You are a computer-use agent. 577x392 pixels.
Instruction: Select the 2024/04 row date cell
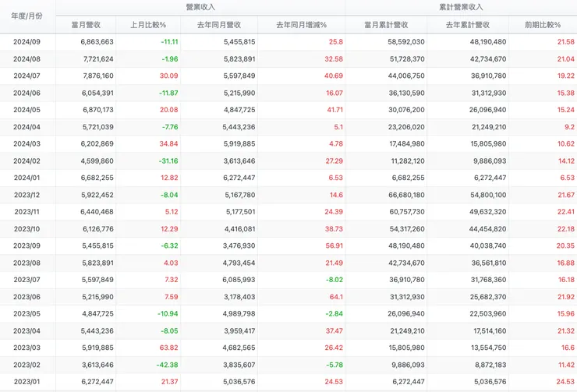[x=27, y=127]
